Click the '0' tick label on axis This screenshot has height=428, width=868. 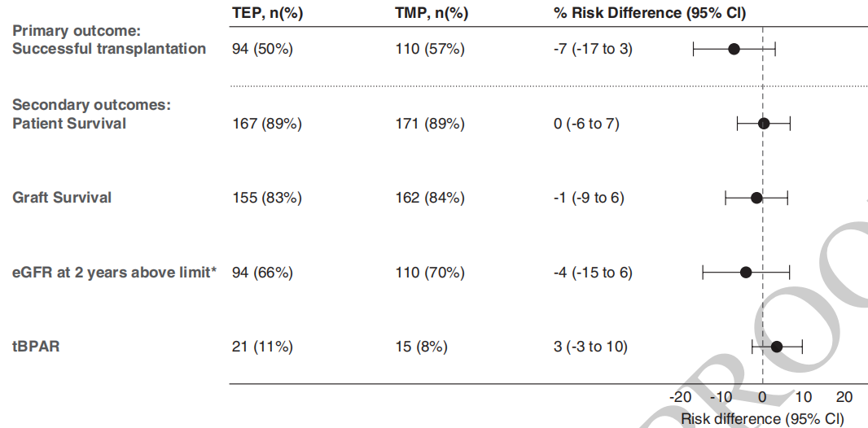[x=762, y=397]
